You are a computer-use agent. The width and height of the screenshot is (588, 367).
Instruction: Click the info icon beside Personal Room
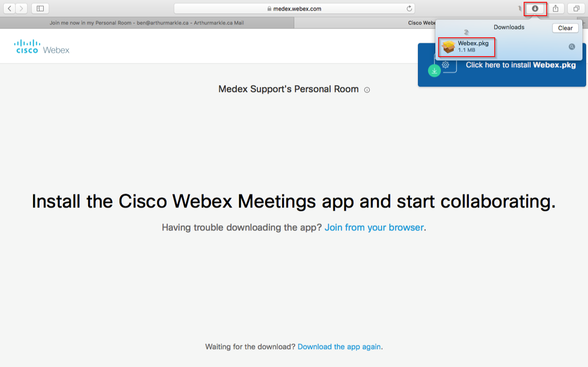point(367,90)
